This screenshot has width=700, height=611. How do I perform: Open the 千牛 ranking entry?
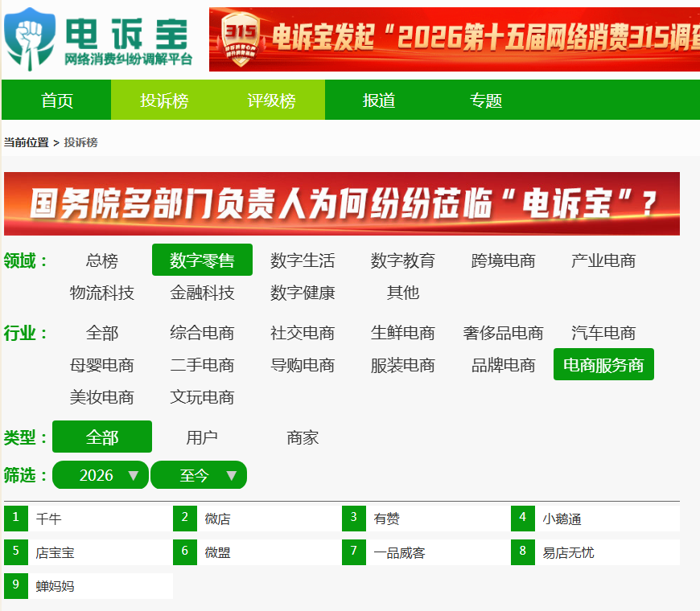pos(89,519)
